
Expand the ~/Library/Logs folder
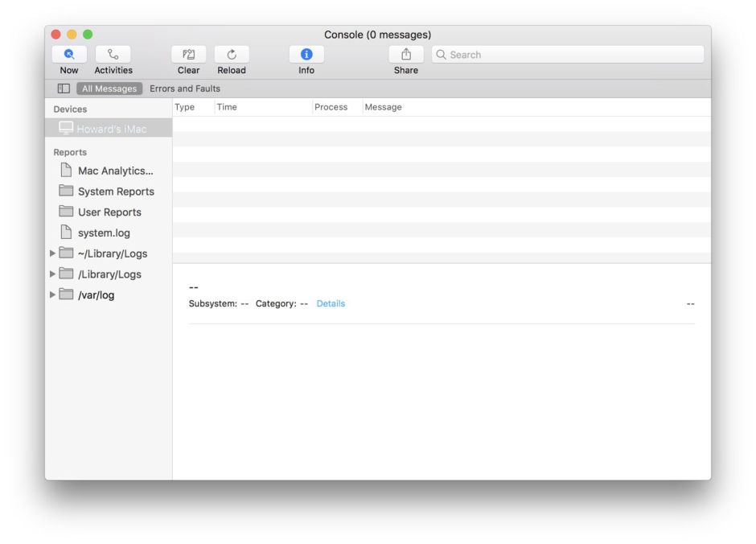coord(53,253)
